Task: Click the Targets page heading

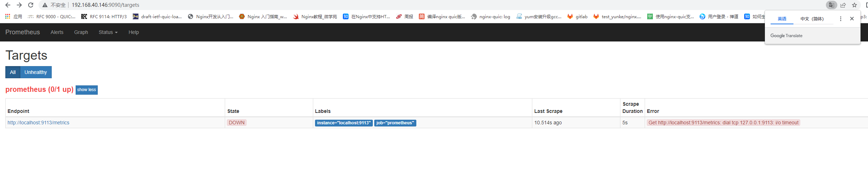Action: pyautogui.click(x=26, y=55)
